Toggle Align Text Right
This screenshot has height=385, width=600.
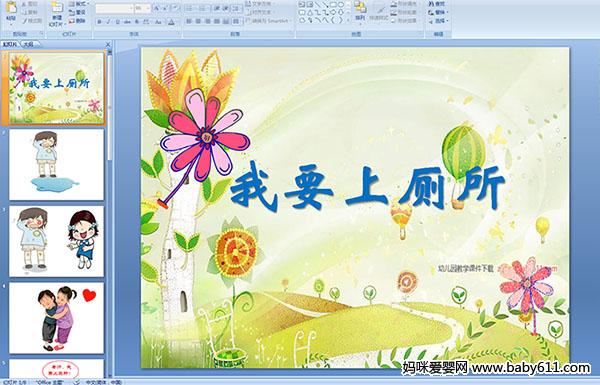click(x=207, y=21)
